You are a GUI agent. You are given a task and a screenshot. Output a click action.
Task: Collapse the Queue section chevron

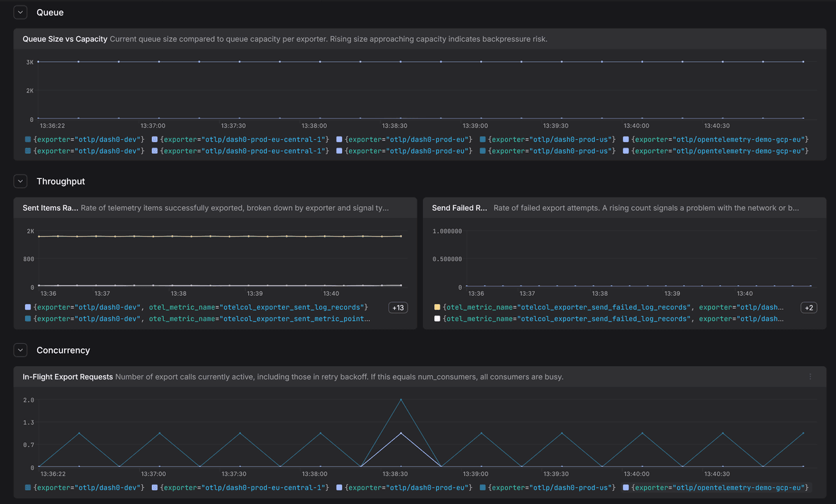tap(20, 12)
